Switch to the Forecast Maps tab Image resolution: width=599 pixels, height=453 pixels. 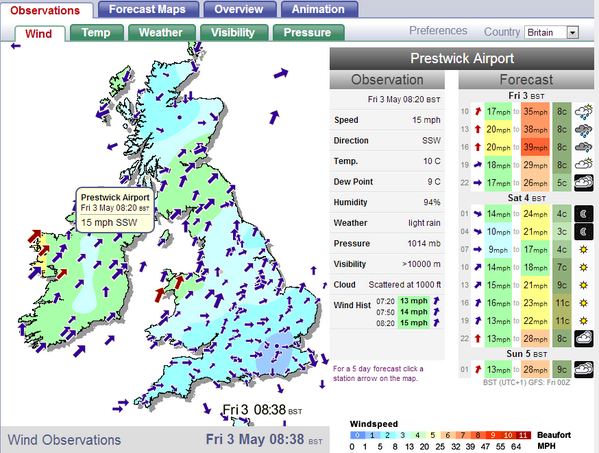tap(148, 10)
